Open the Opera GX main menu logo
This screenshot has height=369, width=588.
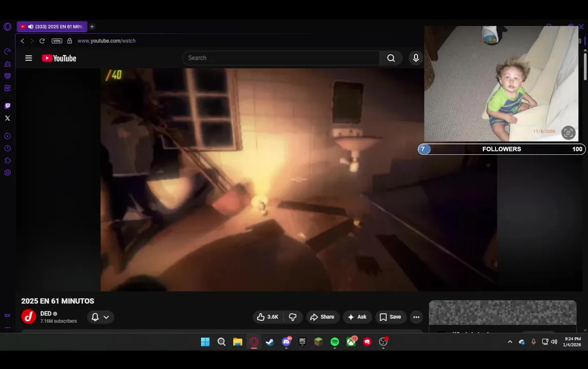point(8,27)
